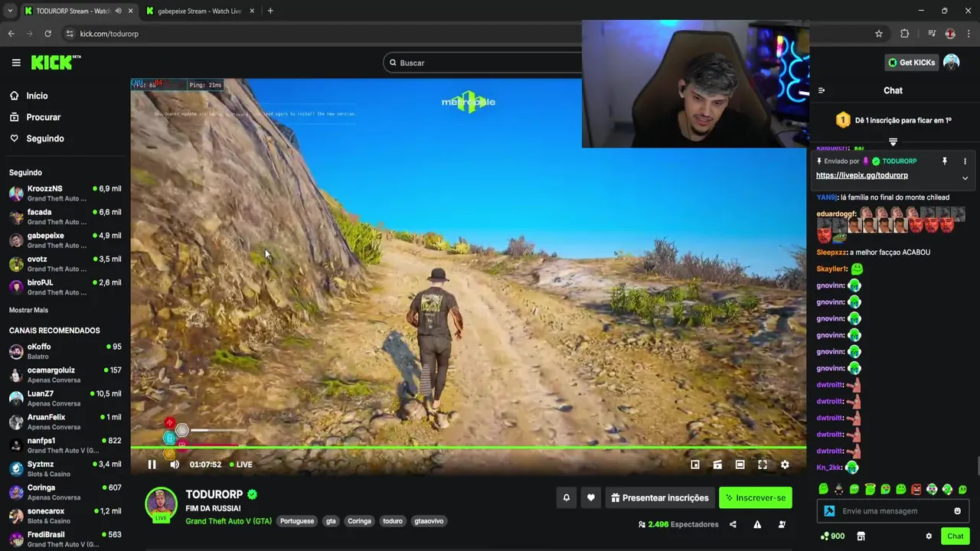980x551 pixels.
Task: Open the hamburger sidebar menu
Action: [16, 63]
